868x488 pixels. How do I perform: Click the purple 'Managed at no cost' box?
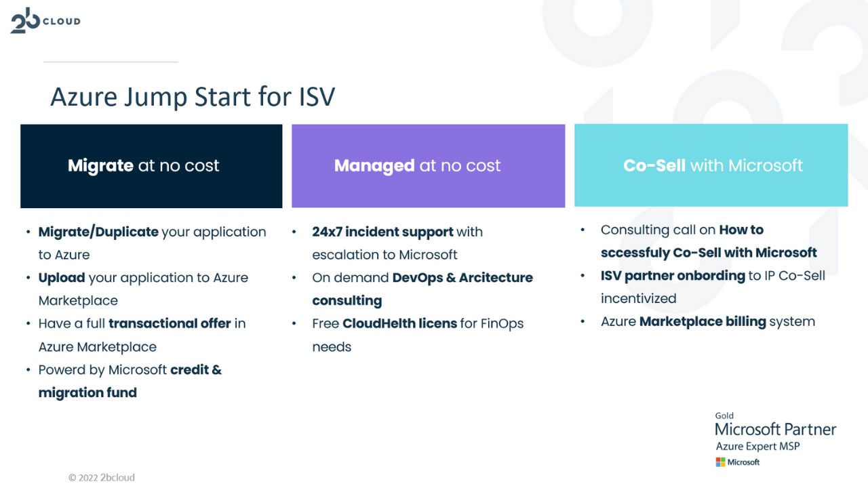coord(428,166)
